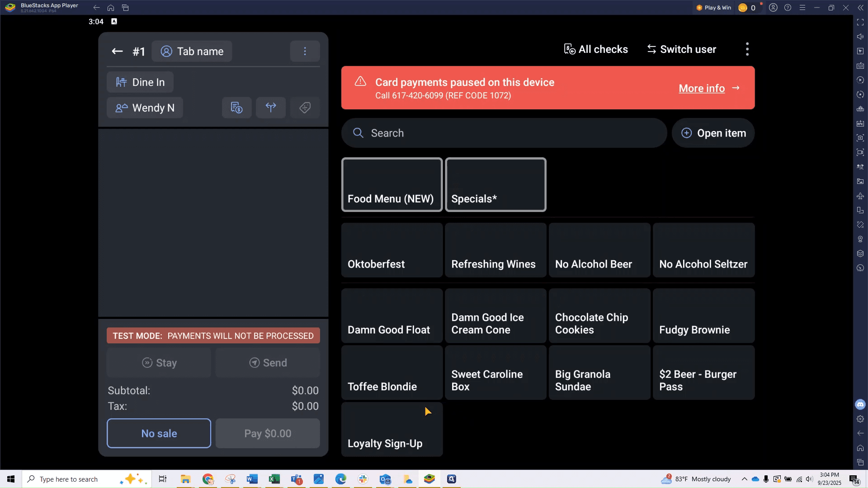Open the check options three-dot menu
Image resolution: width=868 pixels, height=488 pixels.
click(305, 52)
